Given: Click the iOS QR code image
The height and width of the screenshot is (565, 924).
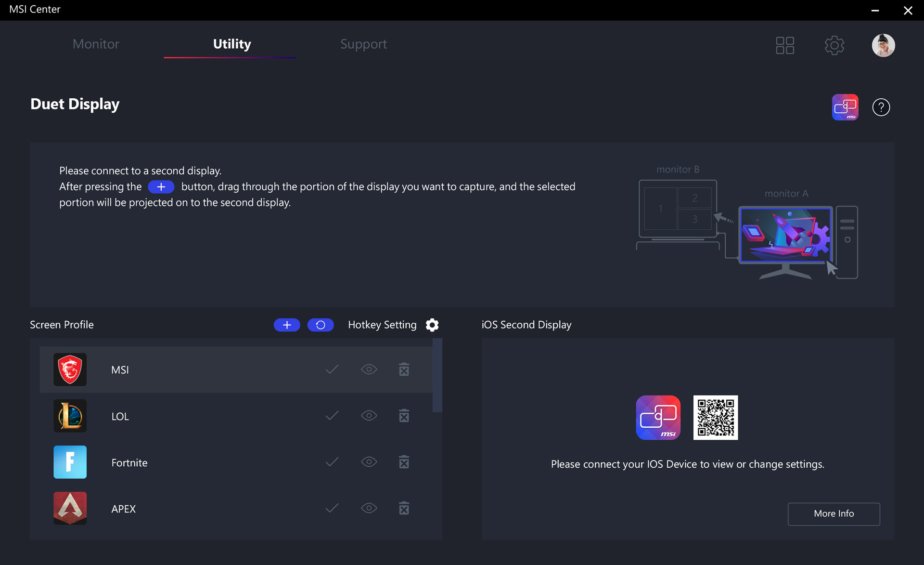Looking at the screenshot, I should (715, 418).
